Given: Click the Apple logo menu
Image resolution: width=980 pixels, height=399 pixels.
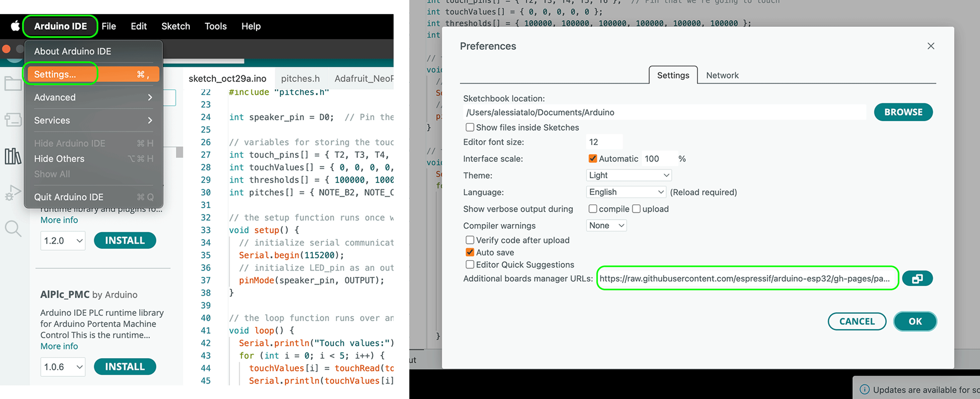Looking at the screenshot, I should click(x=15, y=26).
